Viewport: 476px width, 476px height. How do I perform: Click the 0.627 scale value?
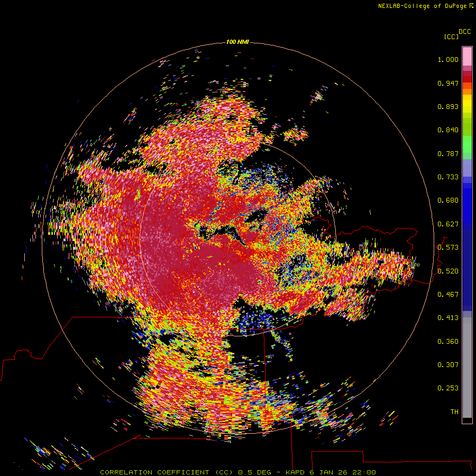tap(448, 224)
